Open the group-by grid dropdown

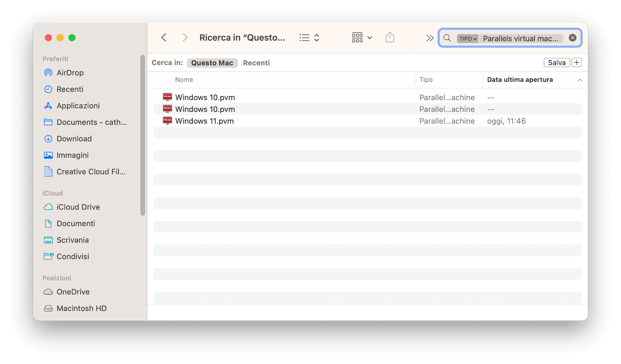(x=362, y=38)
